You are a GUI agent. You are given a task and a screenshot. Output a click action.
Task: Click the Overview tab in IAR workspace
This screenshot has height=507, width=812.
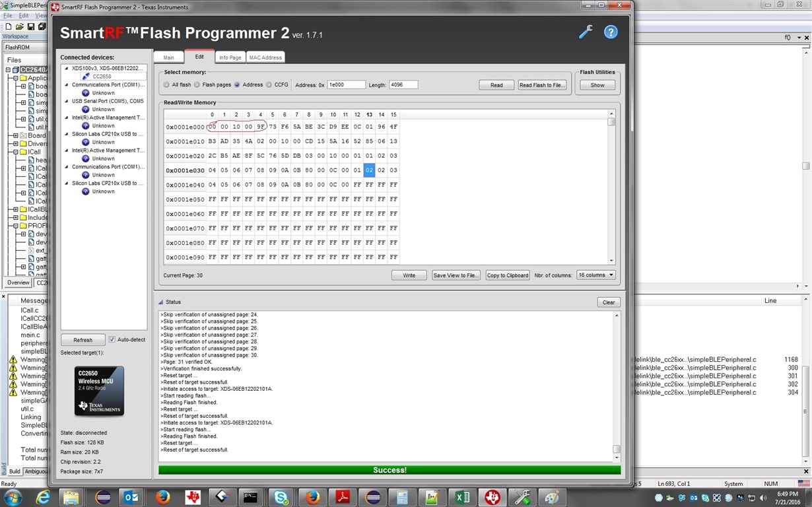tap(18, 283)
